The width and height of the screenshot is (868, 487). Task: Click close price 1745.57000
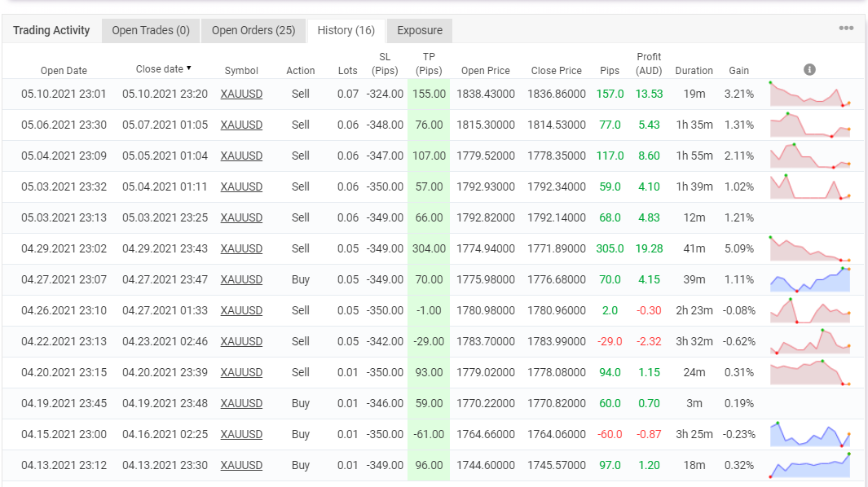pos(557,466)
